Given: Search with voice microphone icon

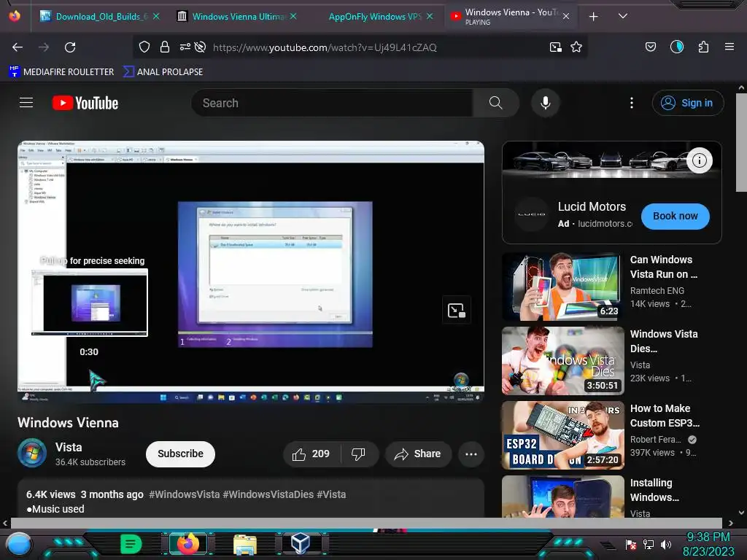Looking at the screenshot, I should 546,103.
